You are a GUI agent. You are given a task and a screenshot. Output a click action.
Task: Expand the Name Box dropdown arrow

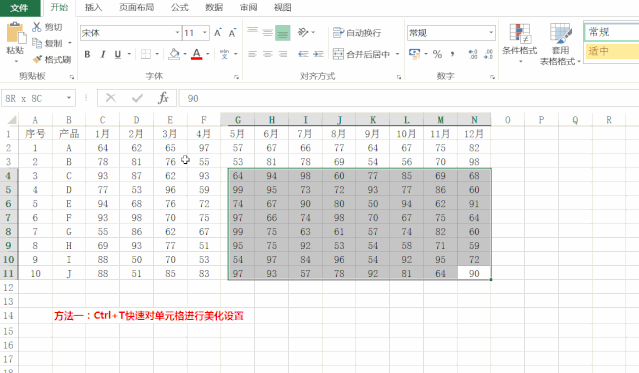[x=69, y=98]
